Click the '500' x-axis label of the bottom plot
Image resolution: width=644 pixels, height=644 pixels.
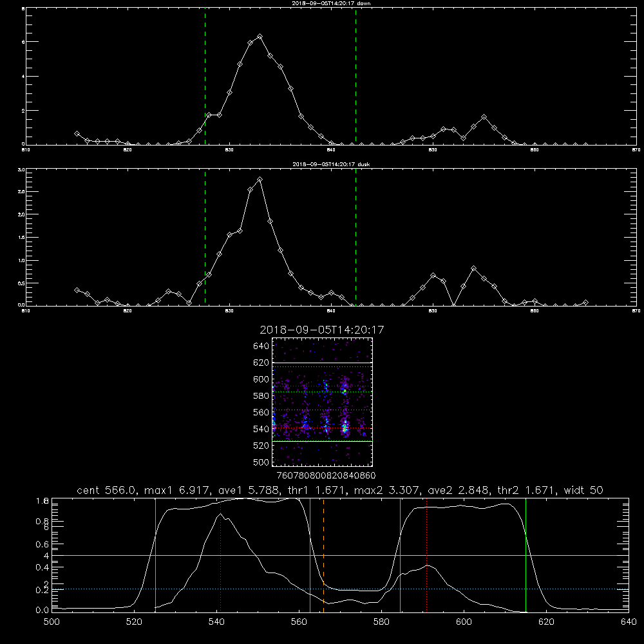click(52, 622)
